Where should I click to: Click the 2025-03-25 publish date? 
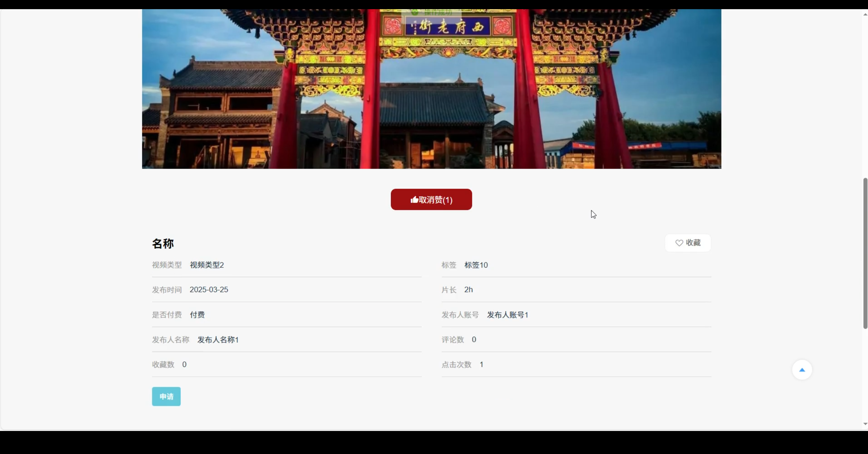point(209,290)
